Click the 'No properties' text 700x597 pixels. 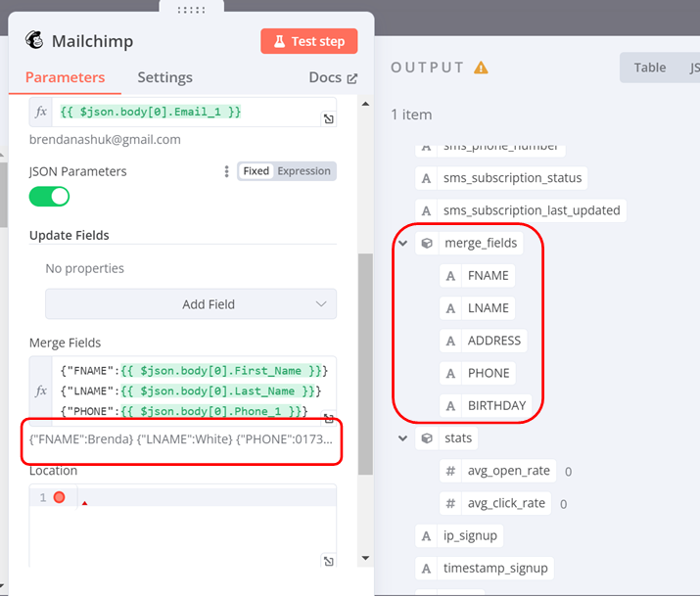click(85, 268)
